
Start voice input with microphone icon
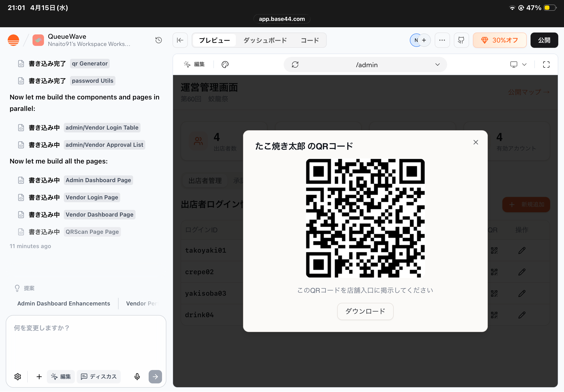pyautogui.click(x=137, y=376)
